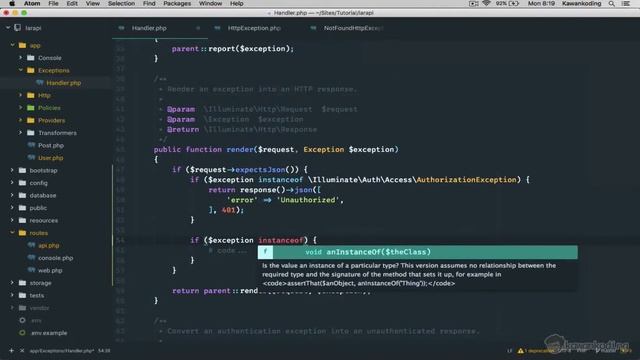640x360 pixels.
Task: Open Notification Center icon
Action: (626, 3)
